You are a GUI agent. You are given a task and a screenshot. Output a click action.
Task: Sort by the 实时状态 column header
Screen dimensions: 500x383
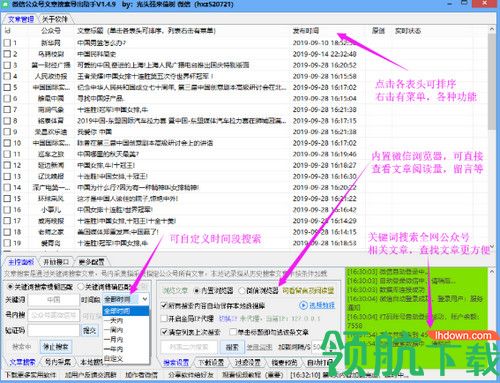[408, 31]
